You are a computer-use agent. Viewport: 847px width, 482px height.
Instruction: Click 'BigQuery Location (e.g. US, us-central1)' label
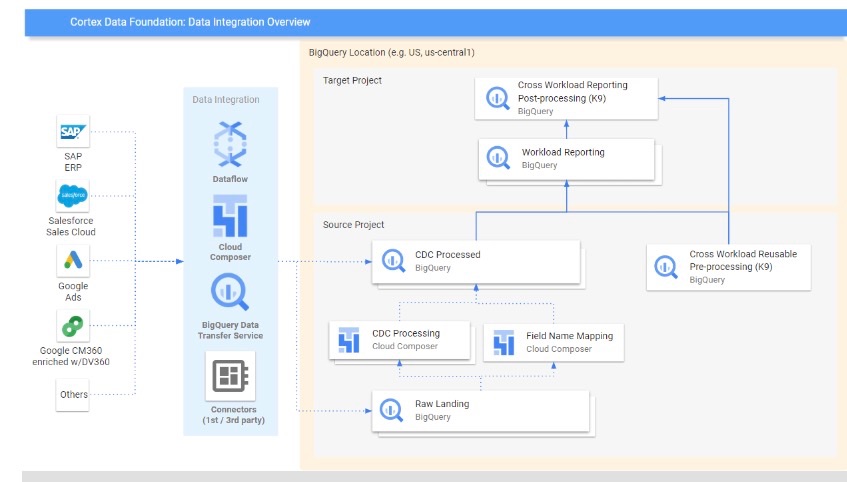tap(392, 52)
